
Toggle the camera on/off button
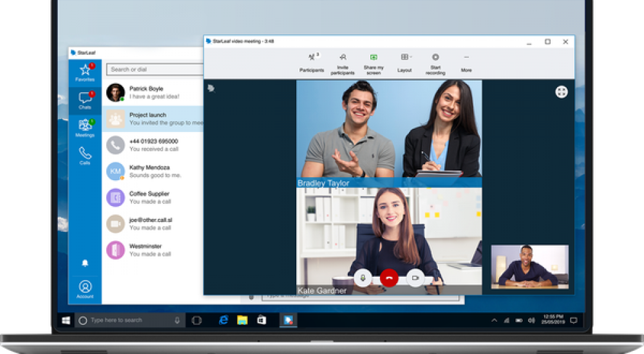[415, 277]
